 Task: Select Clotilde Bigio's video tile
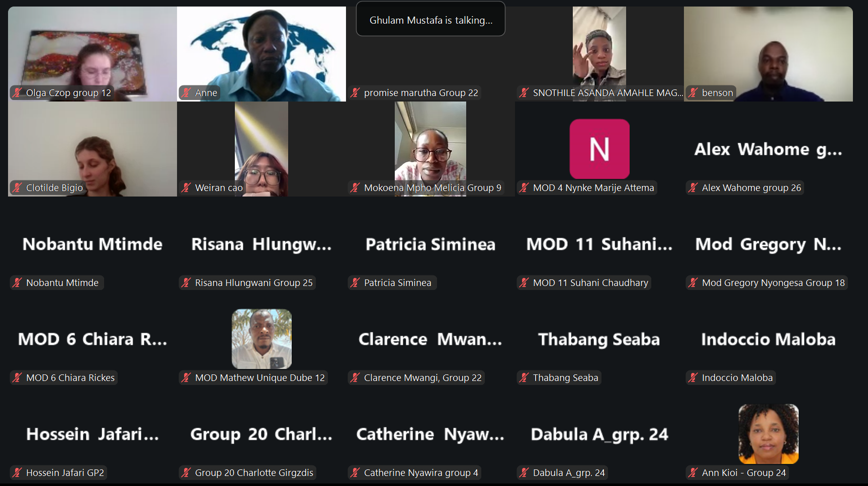click(93, 149)
